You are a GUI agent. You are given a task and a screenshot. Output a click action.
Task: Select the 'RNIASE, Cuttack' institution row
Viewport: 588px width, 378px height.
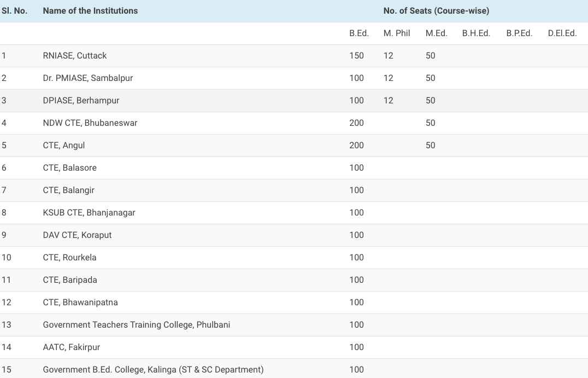tap(75, 56)
